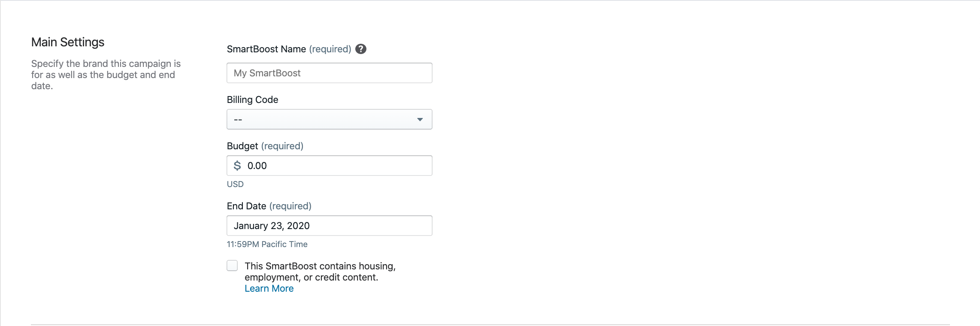This screenshot has width=980, height=326.
Task: Select the "--" value in Billing Code
Action: tap(238, 120)
